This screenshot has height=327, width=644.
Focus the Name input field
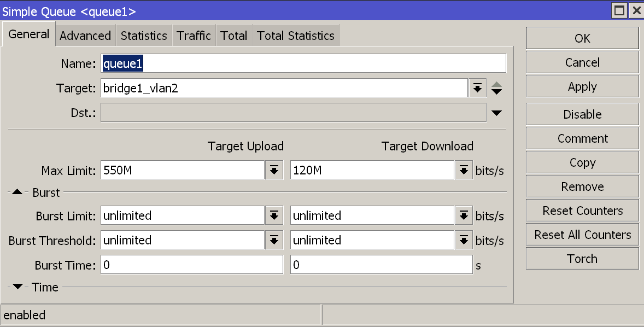[303, 63]
